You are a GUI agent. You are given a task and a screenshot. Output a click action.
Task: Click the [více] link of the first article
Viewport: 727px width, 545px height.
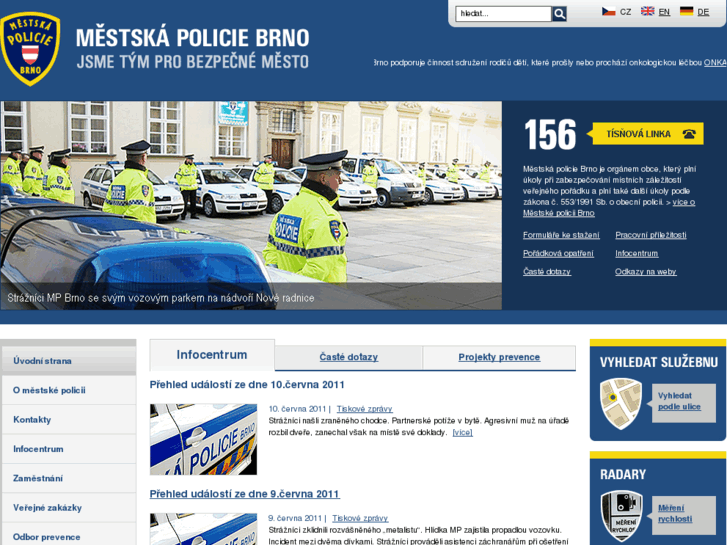click(462, 432)
